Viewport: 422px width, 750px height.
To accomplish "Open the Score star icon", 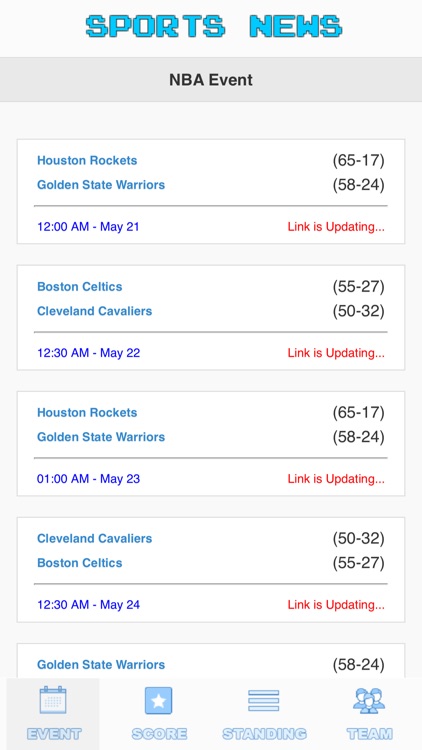I will (x=158, y=701).
